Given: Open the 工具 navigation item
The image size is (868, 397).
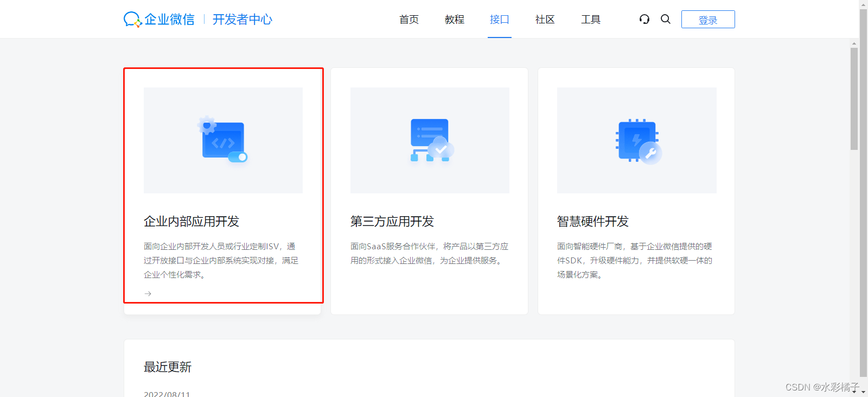Looking at the screenshot, I should pos(591,20).
